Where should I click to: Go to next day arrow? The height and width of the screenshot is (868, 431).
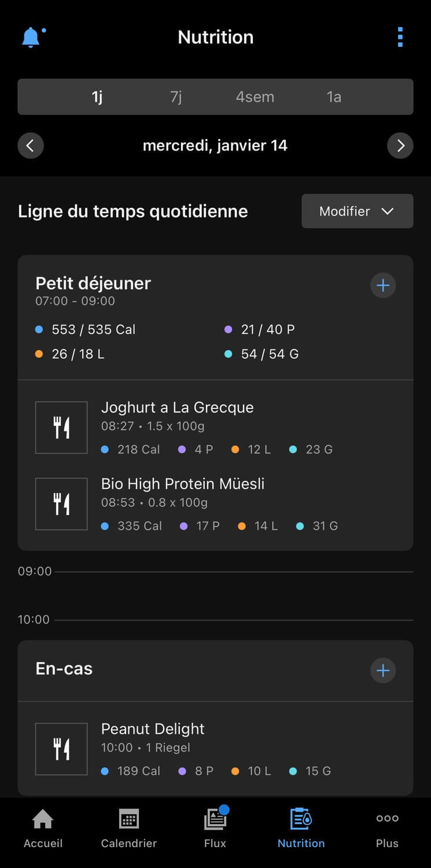(x=400, y=145)
